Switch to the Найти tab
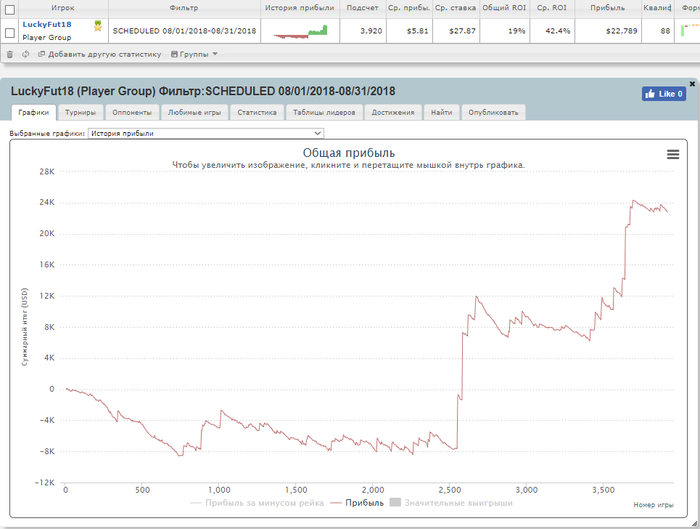The height and width of the screenshot is (529, 700). pos(442,112)
